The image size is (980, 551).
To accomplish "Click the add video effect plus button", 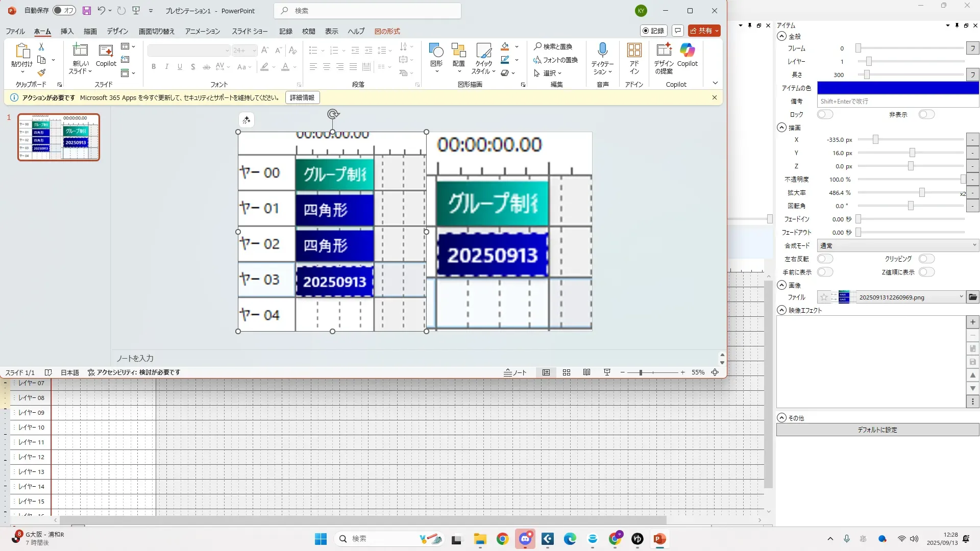I will coord(973,322).
